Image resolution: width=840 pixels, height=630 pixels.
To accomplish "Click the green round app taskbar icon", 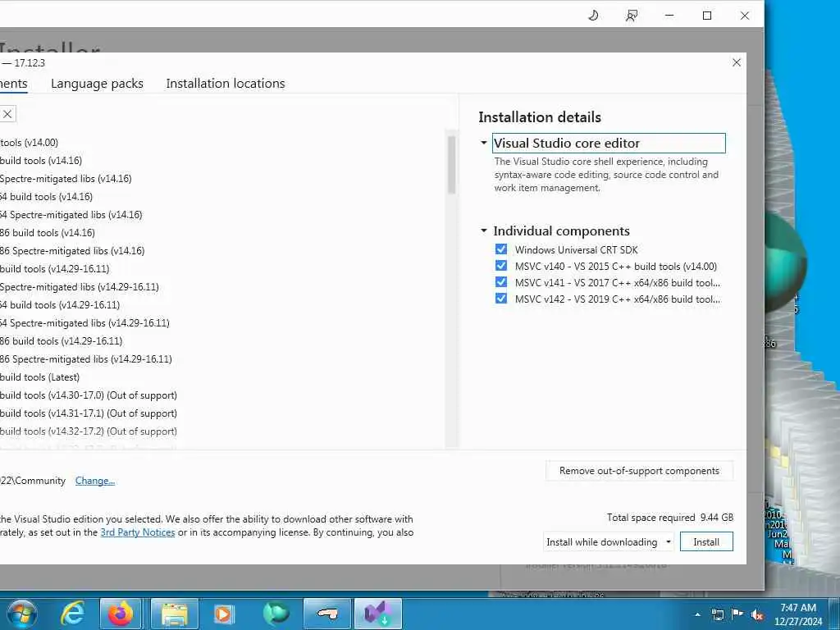I will pos(276,614).
